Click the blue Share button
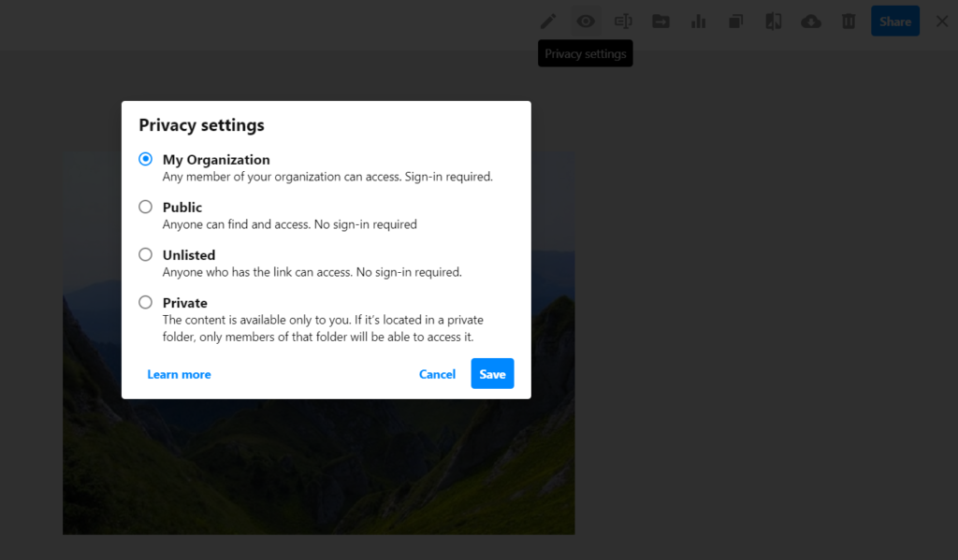The image size is (958, 560). [x=894, y=22]
